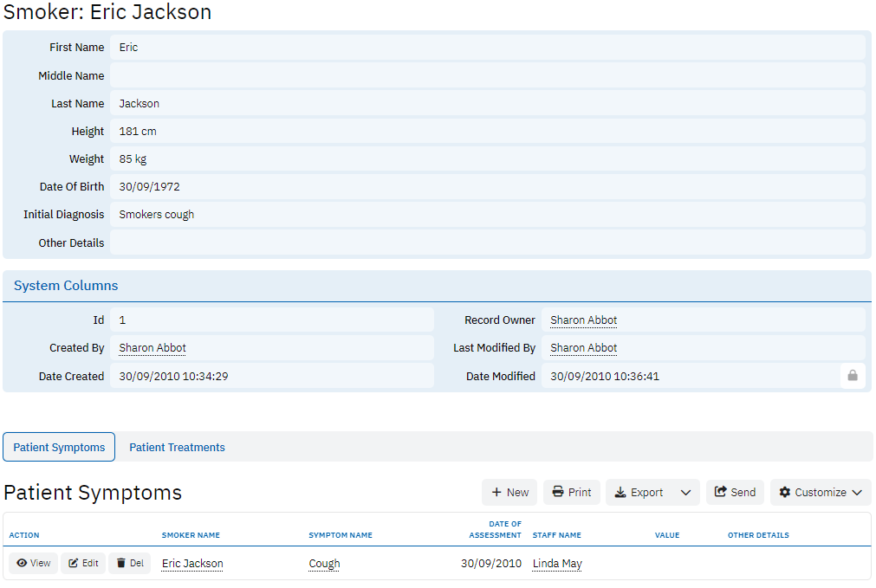Image resolution: width=876 pixels, height=588 pixels.
Task: Follow the Cough symptom name link
Action: [324, 564]
